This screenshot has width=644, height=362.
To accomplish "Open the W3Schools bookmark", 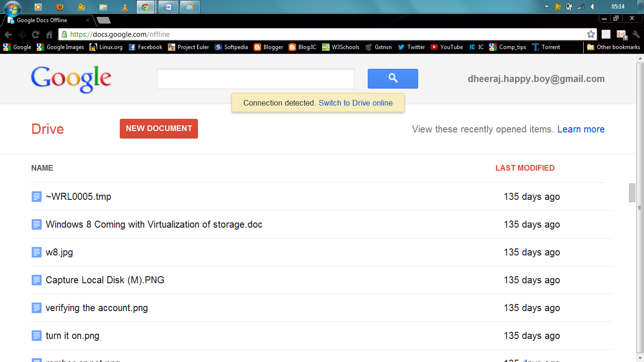I will click(340, 47).
